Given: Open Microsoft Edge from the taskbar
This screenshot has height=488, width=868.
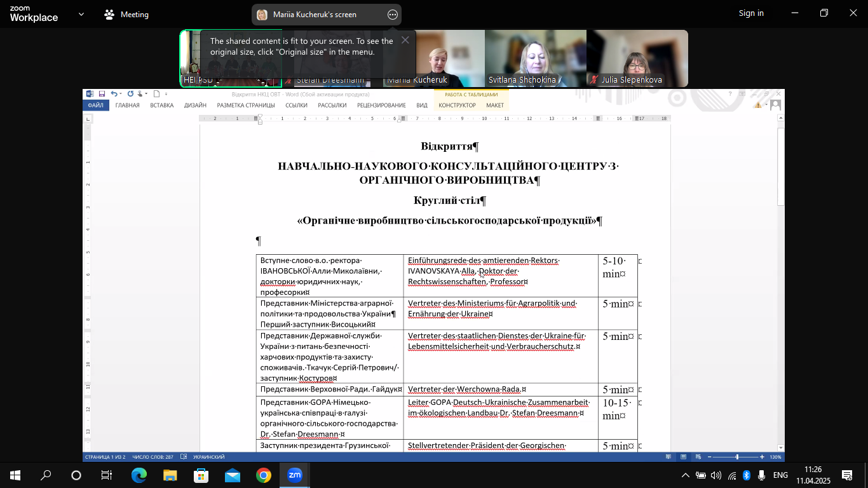Looking at the screenshot, I should [139, 475].
